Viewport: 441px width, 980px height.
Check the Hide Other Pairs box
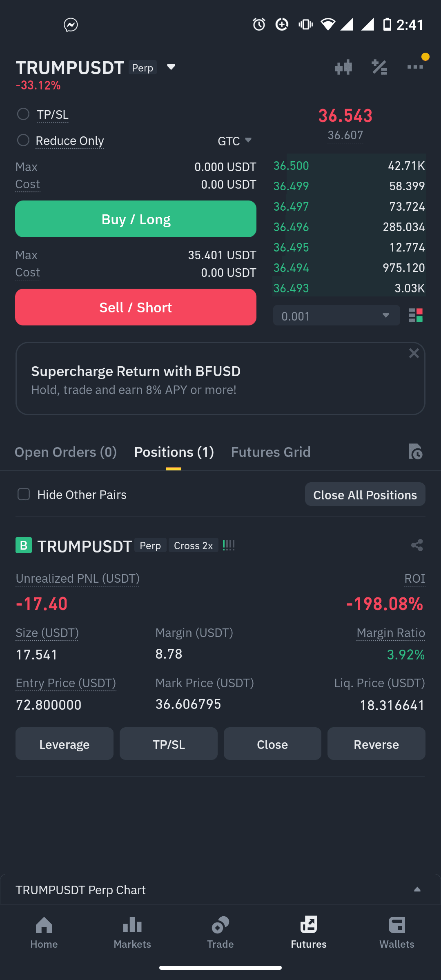point(24,494)
